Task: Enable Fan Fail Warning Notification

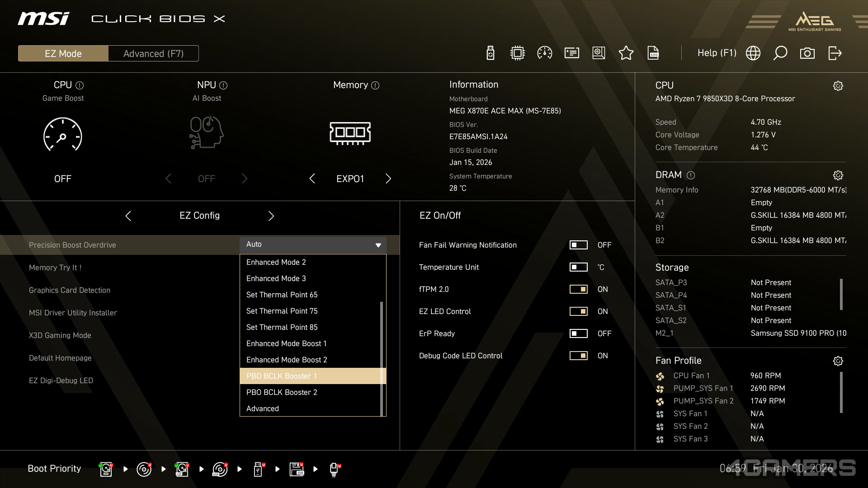Action: (578, 245)
